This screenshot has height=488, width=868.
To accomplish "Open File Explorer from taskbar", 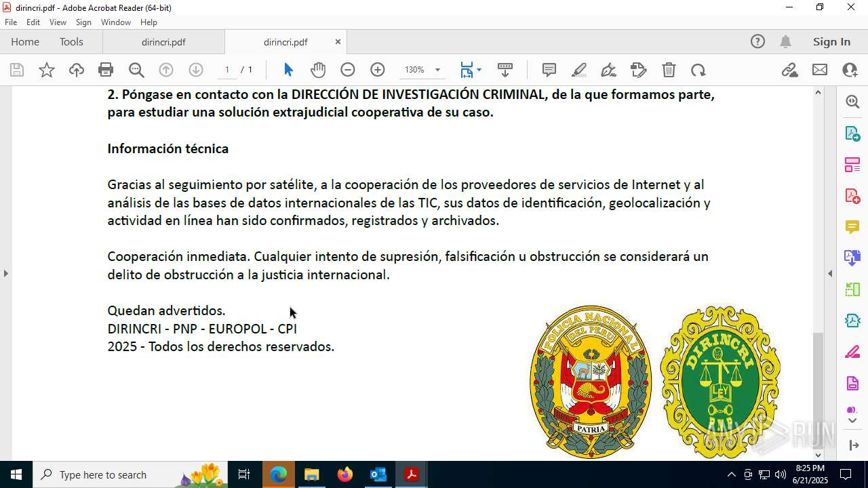I will pyautogui.click(x=312, y=474).
